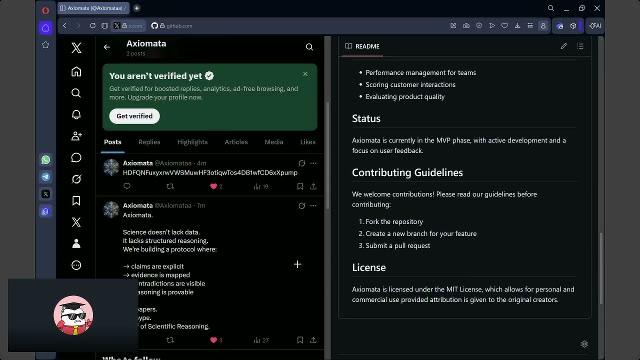The width and height of the screenshot is (640, 360).
Task: Click Axiomata author name on 7m post
Action: [x=138, y=205]
